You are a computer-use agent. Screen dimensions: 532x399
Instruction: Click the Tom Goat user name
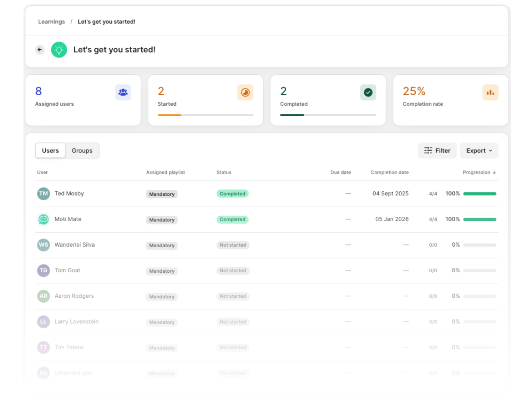(67, 270)
